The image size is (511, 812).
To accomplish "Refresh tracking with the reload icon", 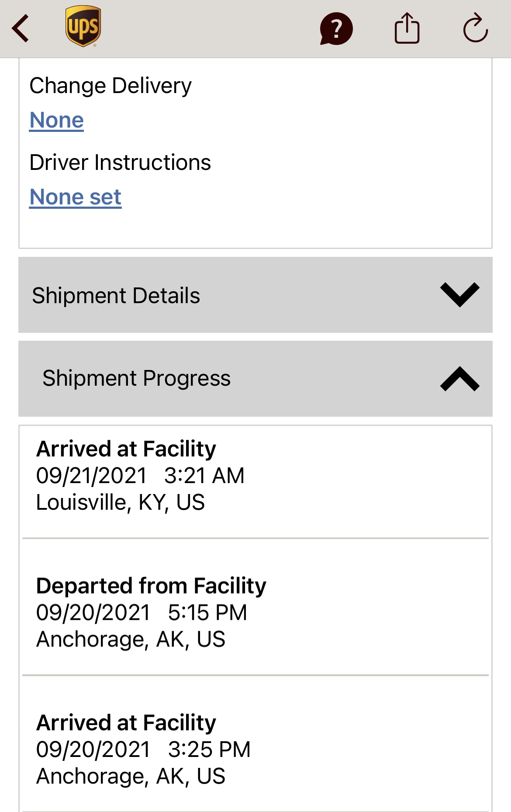I will point(475,28).
